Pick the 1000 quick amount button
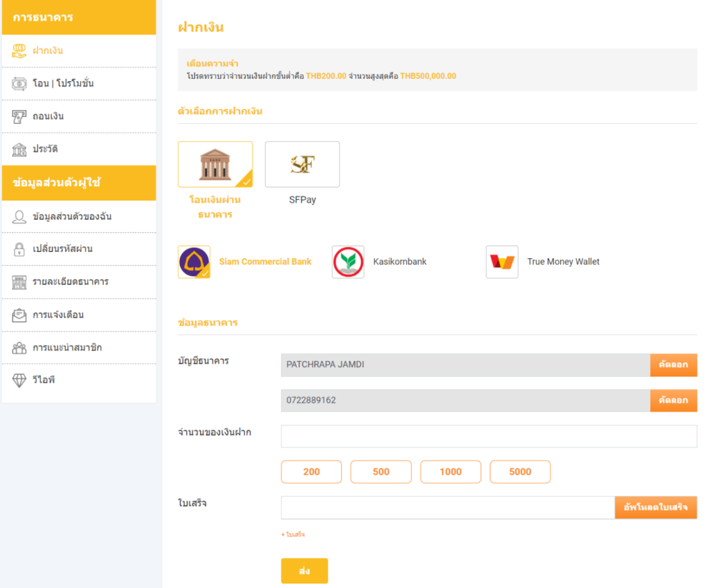The height and width of the screenshot is (588, 709). tap(451, 472)
